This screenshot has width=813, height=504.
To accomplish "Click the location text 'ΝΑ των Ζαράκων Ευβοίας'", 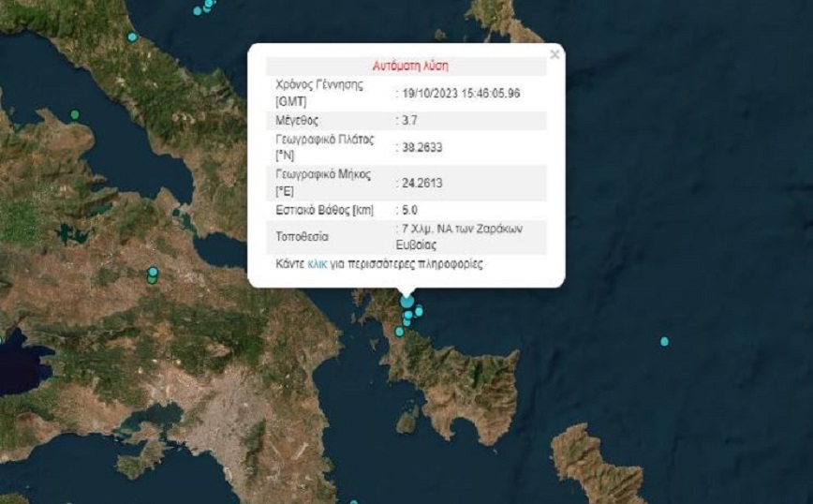I will pos(468,235).
